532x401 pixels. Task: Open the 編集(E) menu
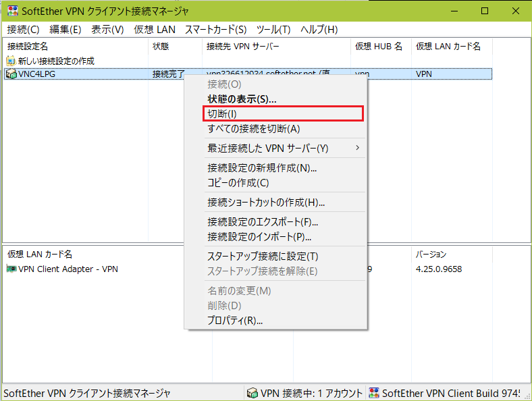coord(65,30)
